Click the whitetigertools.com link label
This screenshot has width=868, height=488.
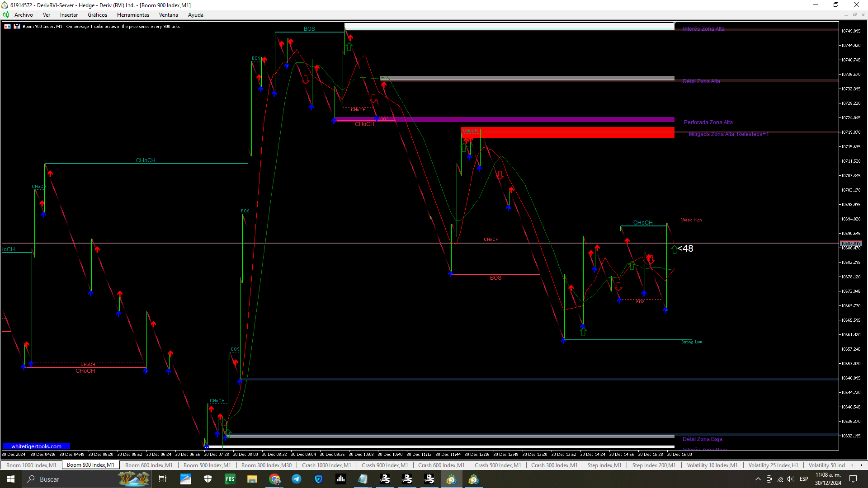[36, 446]
